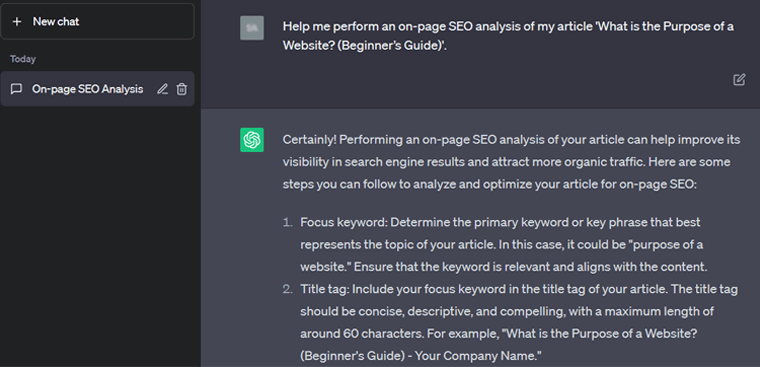This screenshot has height=367, width=760.
Task: Click list number 2 in the response
Action: (x=288, y=289)
